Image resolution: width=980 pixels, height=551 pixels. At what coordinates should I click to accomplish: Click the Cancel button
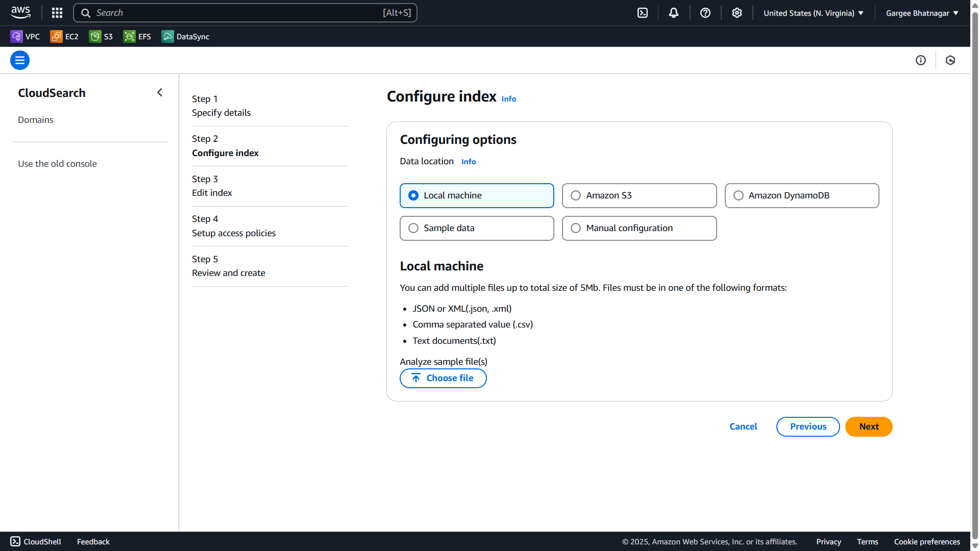pos(743,427)
